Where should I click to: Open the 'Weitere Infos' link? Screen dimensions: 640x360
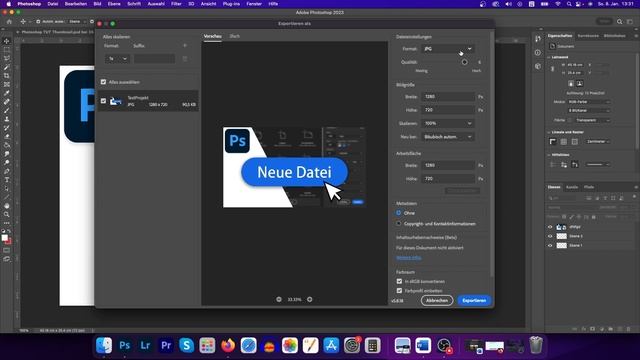click(x=409, y=258)
